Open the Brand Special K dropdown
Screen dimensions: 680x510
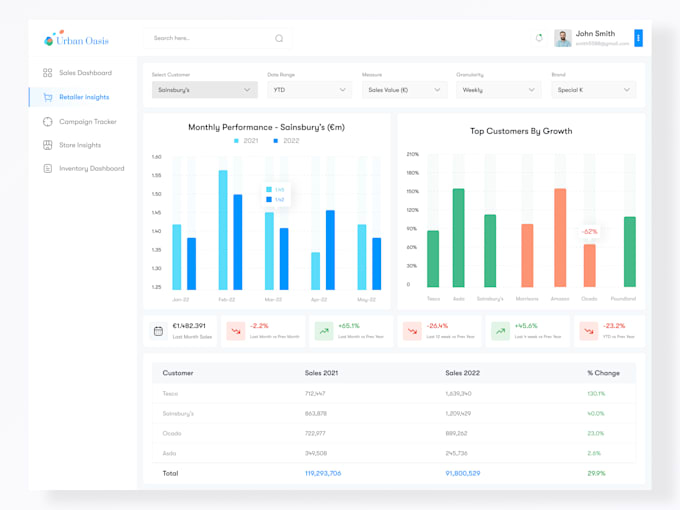(x=594, y=90)
